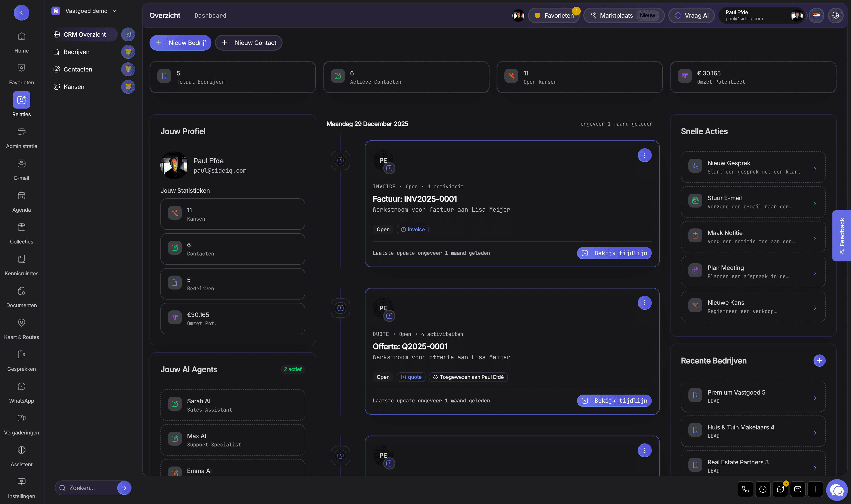The width and height of the screenshot is (851, 504).
Task: Open the chat bubble with 7 notifications
Action: pyautogui.click(x=780, y=489)
